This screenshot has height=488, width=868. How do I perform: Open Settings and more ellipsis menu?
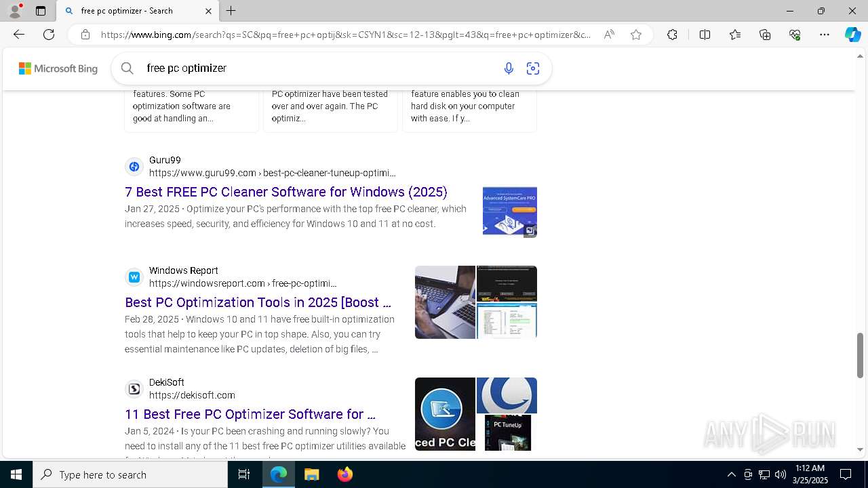tap(825, 35)
